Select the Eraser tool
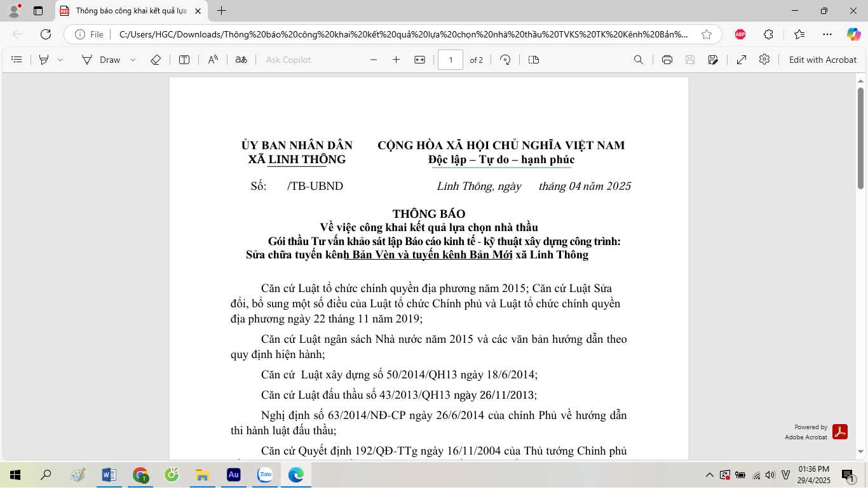Viewport: 868px width, 499px height. [156, 60]
